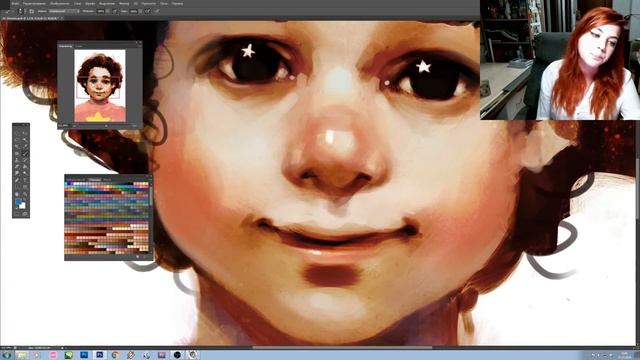Open tab right of Swatches tab
Image resolution: width=640 pixels, height=360 pixels.
click(x=107, y=179)
